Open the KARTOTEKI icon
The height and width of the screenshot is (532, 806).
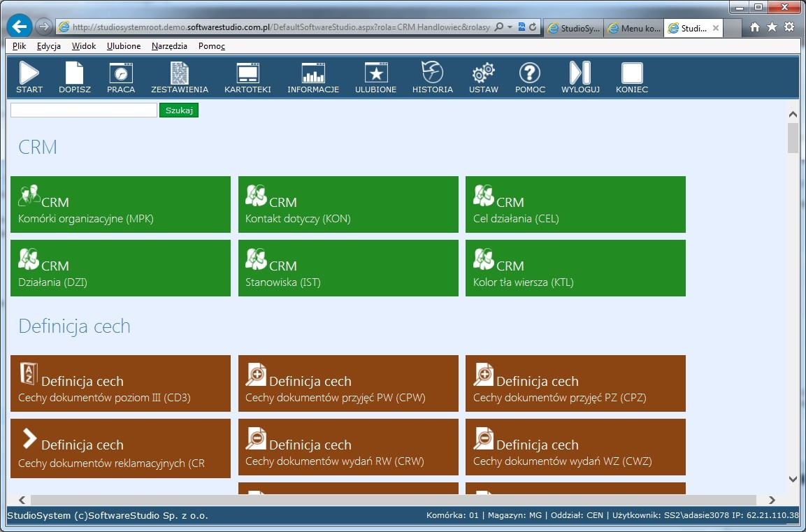click(247, 77)
